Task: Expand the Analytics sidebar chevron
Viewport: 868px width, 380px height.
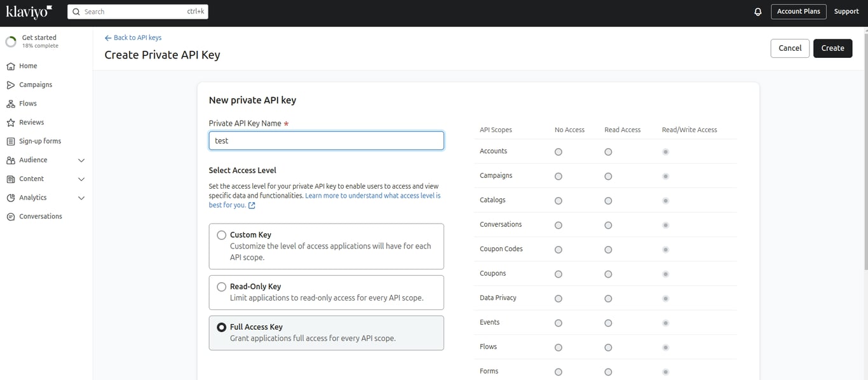Action: 81,198
